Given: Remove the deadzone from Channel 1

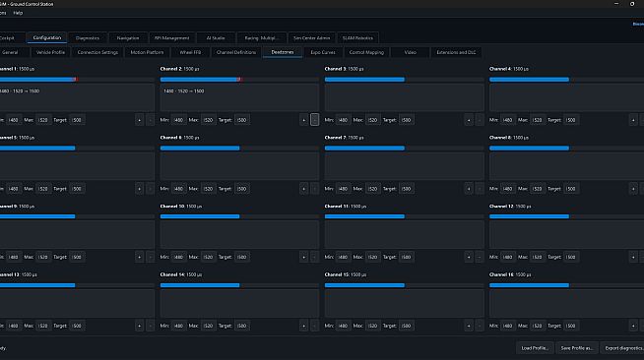Looking at the screenshot, I should click(x=151, y=120).
